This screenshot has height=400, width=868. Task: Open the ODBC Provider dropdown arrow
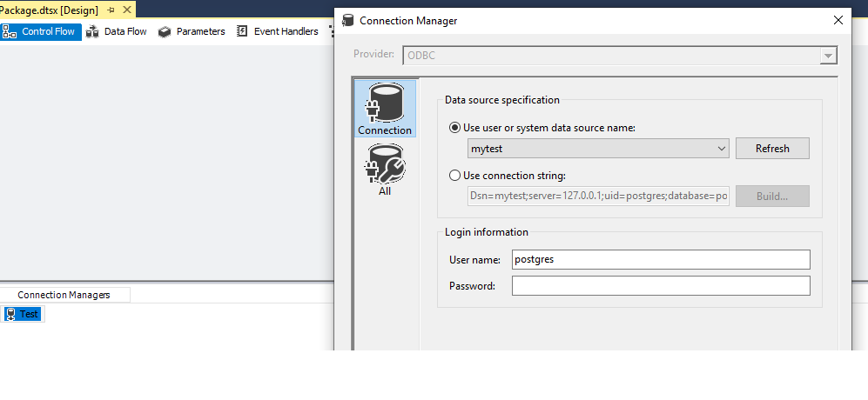pos(827,56)
